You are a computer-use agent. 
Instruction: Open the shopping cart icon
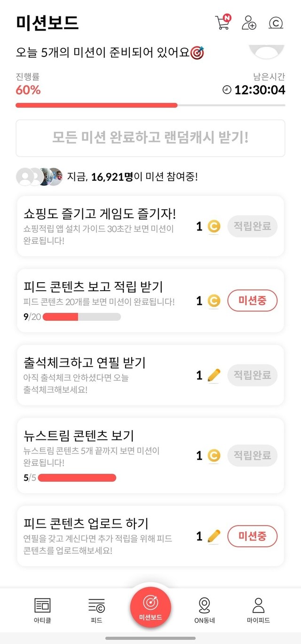tap(222, 23)
